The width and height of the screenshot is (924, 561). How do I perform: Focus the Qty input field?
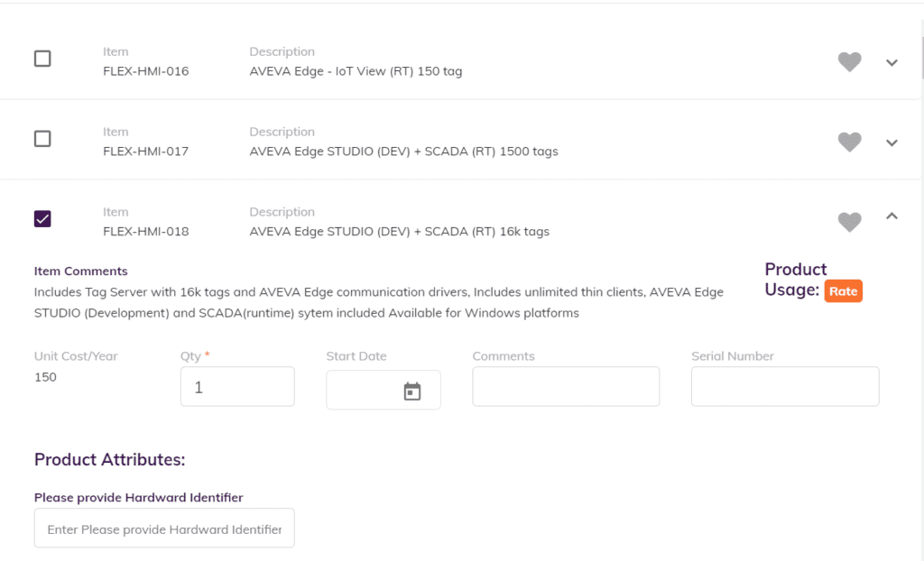[237, 387]
